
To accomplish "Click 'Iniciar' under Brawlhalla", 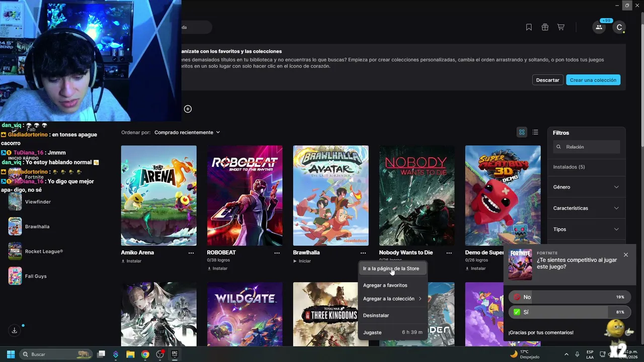I will tap(302, 261).
